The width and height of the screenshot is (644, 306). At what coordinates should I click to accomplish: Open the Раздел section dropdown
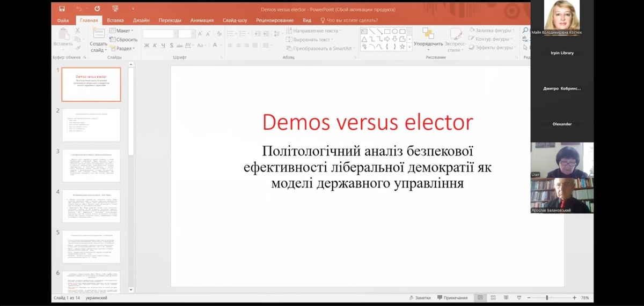(x=123, y=48)
